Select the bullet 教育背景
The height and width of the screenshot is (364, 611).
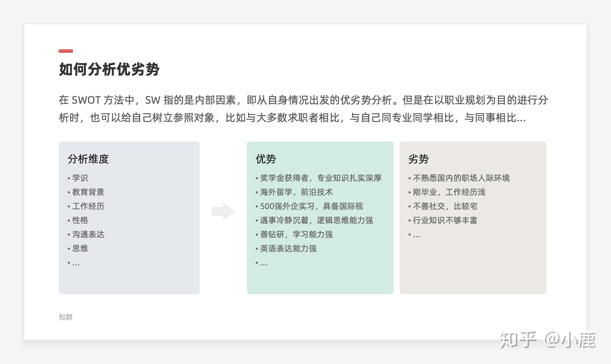coord(86,192)
